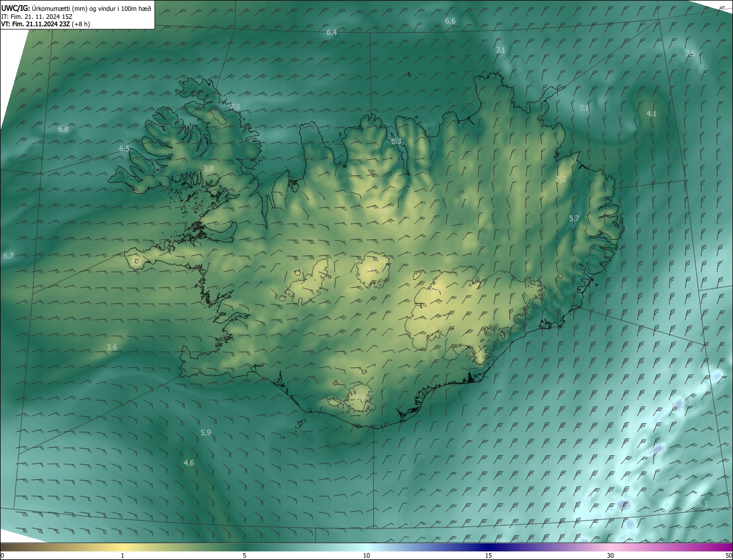
Task: Select the 3.6 value label on the map
Action: [x=112, y=347]
